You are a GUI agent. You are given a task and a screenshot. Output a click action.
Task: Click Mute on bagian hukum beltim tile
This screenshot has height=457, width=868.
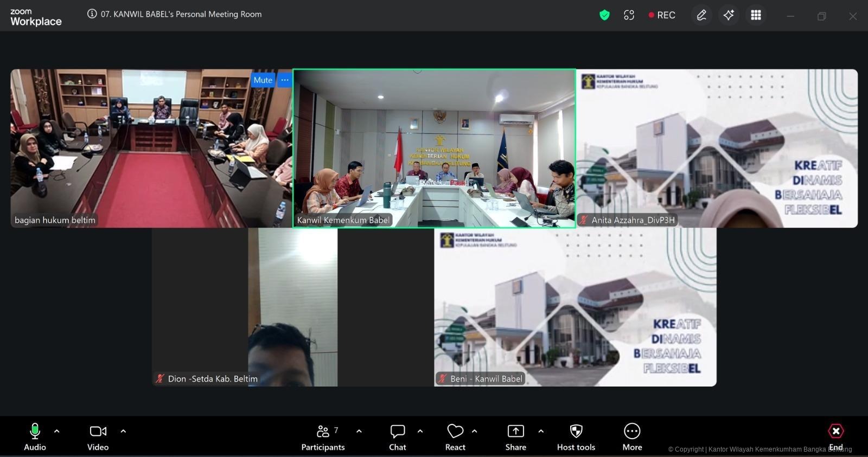coord(263,80)
